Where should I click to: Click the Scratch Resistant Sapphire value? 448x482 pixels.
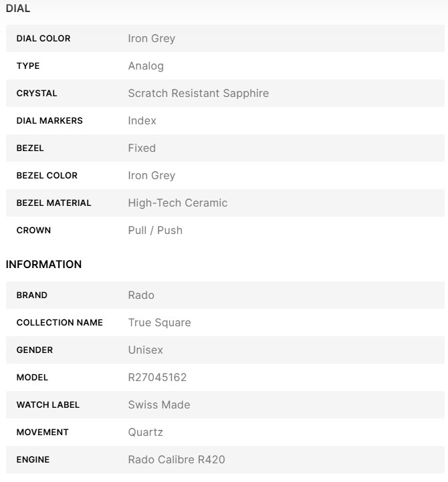coord(198,93)
